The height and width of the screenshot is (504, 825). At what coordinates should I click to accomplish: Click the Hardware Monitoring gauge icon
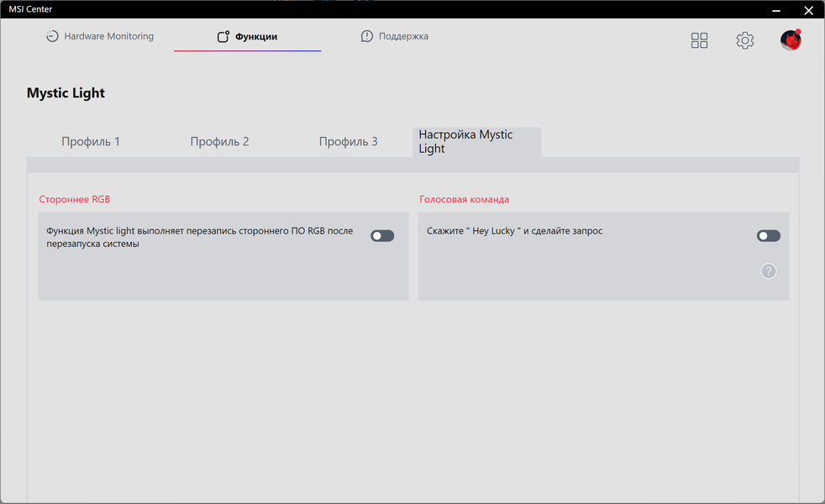pyautogui.click(x=52, y=36)
